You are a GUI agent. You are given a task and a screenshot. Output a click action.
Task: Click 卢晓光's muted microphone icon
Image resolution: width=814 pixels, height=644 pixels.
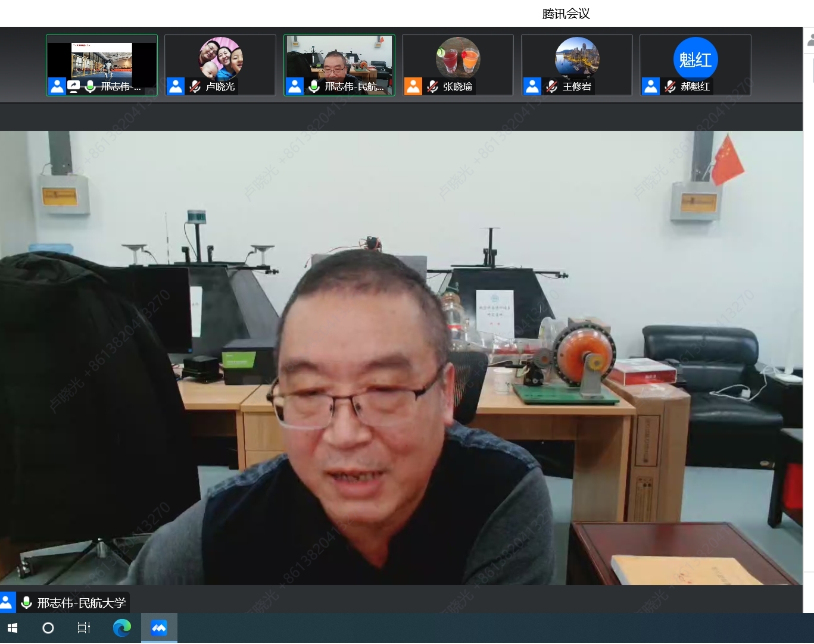point(195,87)
